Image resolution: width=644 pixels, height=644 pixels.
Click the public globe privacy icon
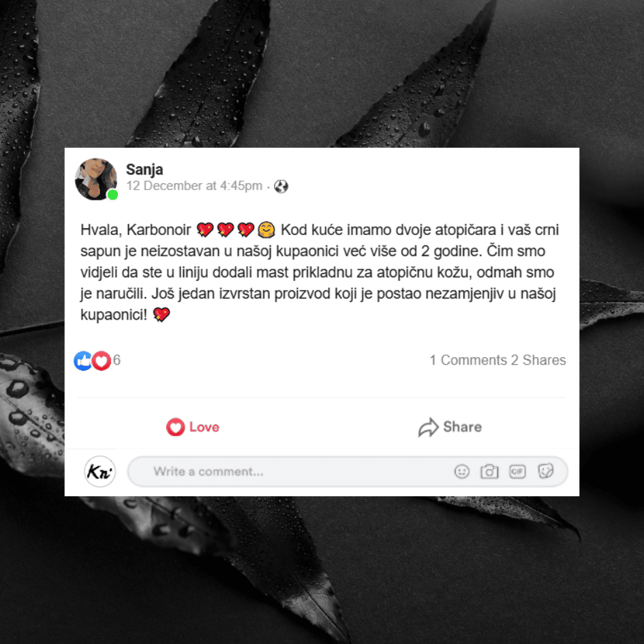281,187
